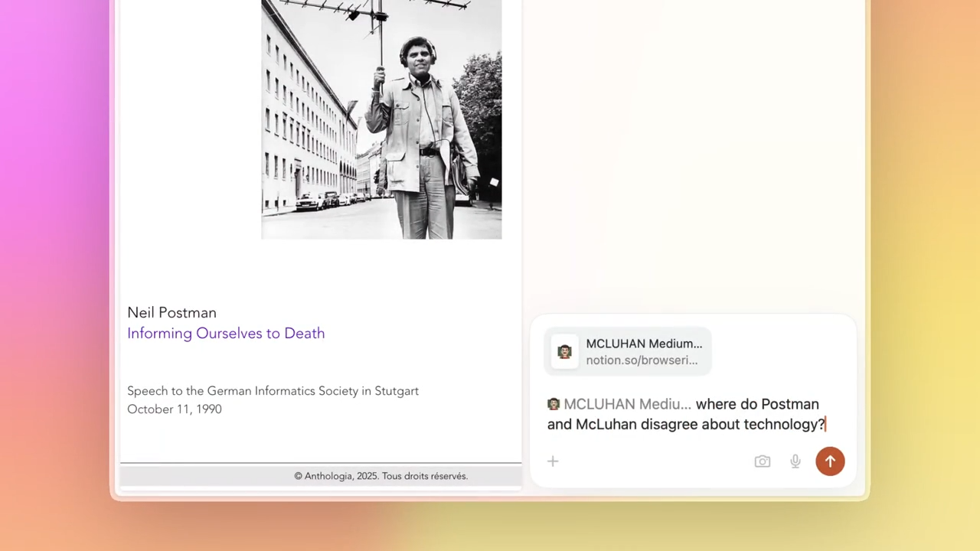Select the gray inline MCLUHAN Mediu... mention text
The width and height of the screenshot is (980, 551).
(x=627, y=404)
